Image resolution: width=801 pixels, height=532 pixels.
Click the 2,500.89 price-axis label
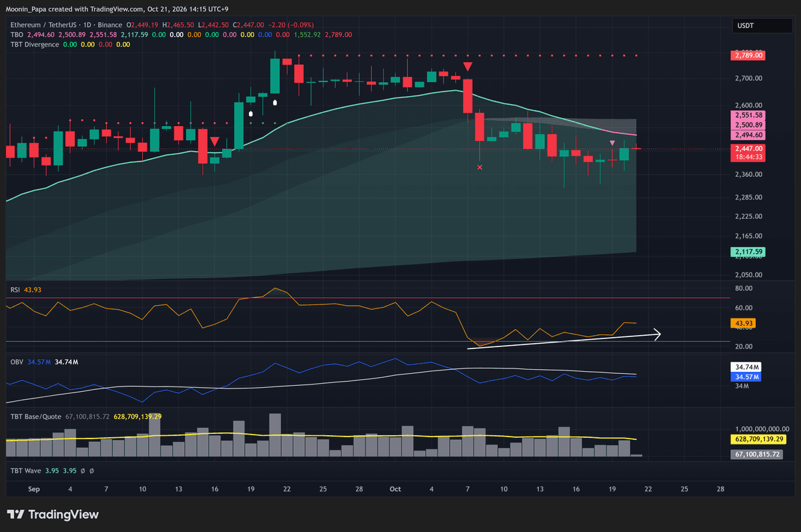tap(749, 125)
